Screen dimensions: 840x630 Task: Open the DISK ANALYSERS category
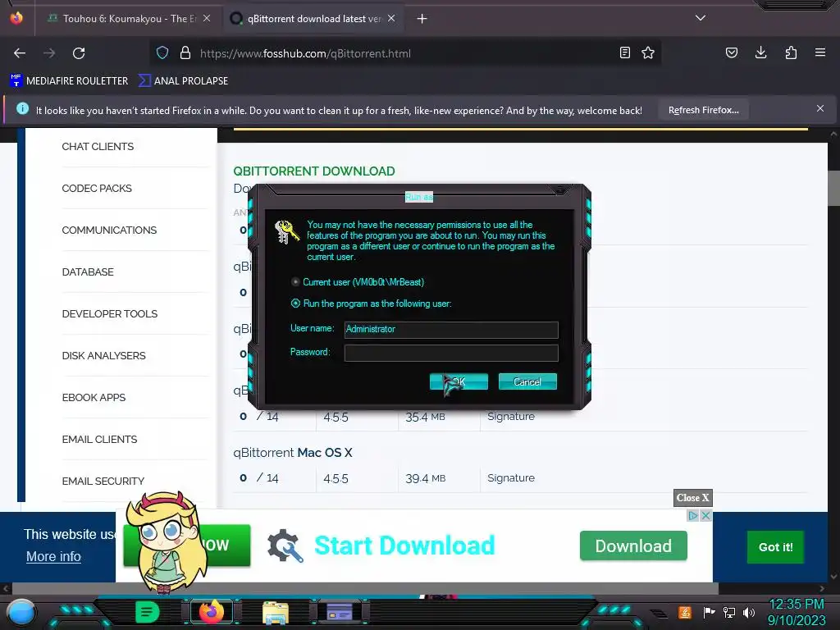pyautogui.click(x=103, y=355)
